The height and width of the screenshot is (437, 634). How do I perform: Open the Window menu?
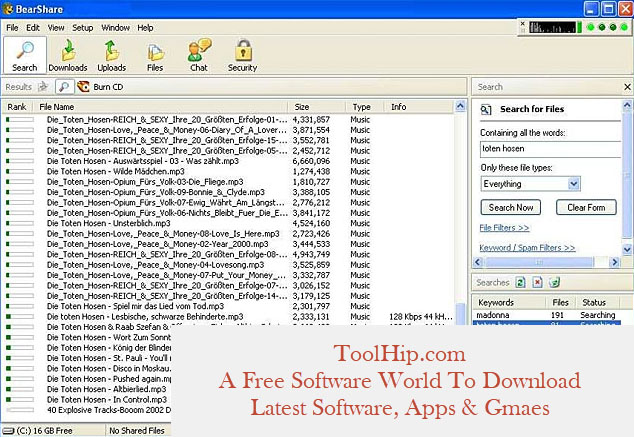click(115, 28)
